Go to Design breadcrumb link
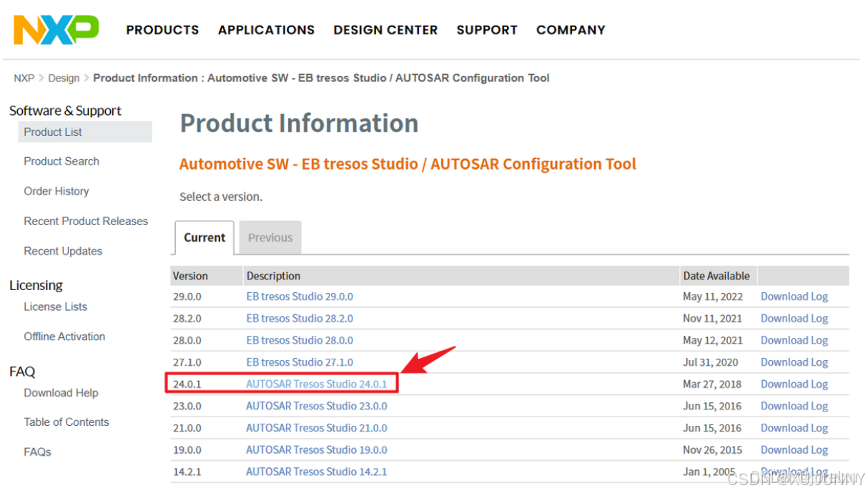868x493 pixels. 64,78
